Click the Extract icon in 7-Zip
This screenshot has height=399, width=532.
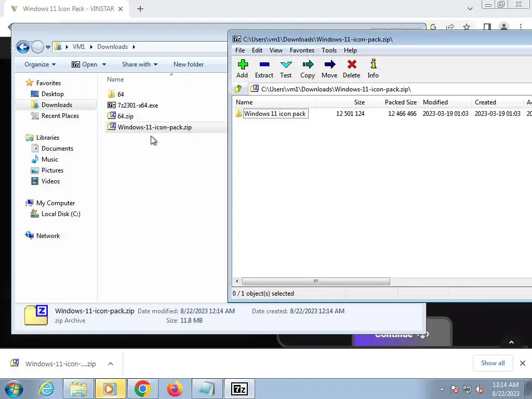pyautogui.click(x=264, y=69)
